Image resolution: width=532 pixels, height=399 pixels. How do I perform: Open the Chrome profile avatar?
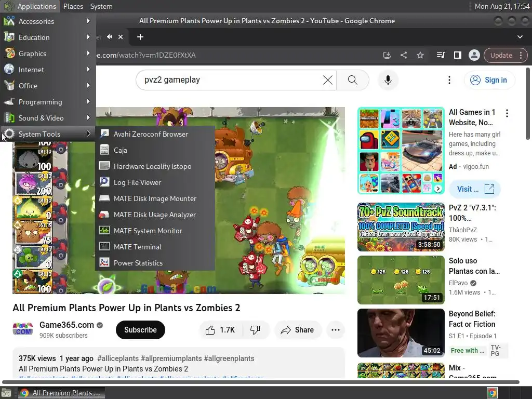tap(474, 55)
